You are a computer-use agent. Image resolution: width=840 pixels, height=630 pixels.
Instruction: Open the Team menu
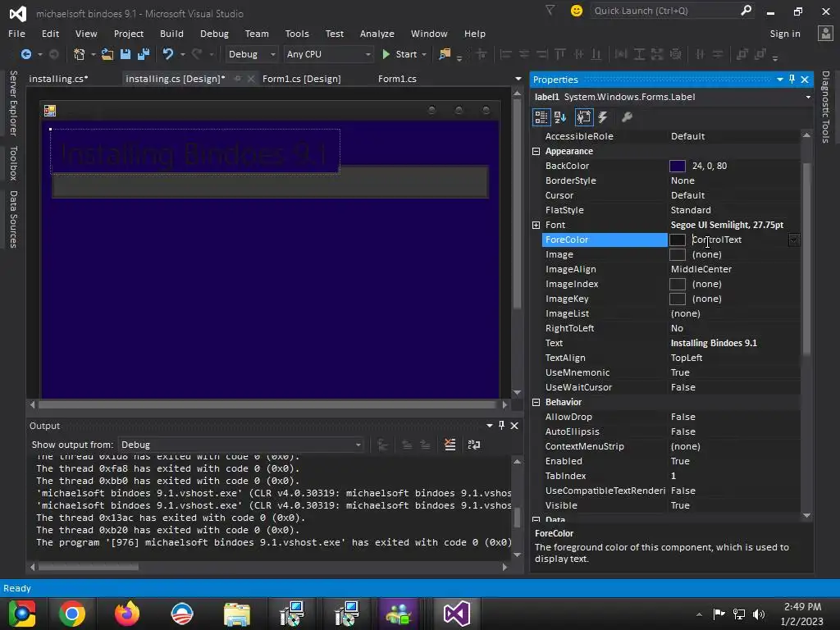[257, 33]
